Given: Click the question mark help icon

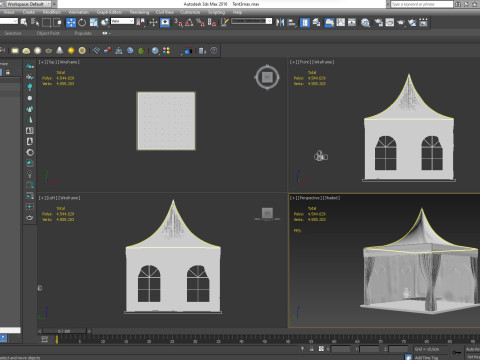Looking at the screenshot, I should pos(214,51).
